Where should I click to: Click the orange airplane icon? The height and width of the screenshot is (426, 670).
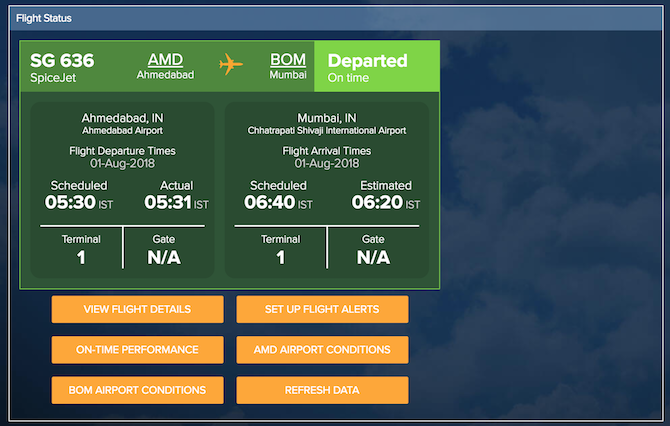[x=231, y=65]
